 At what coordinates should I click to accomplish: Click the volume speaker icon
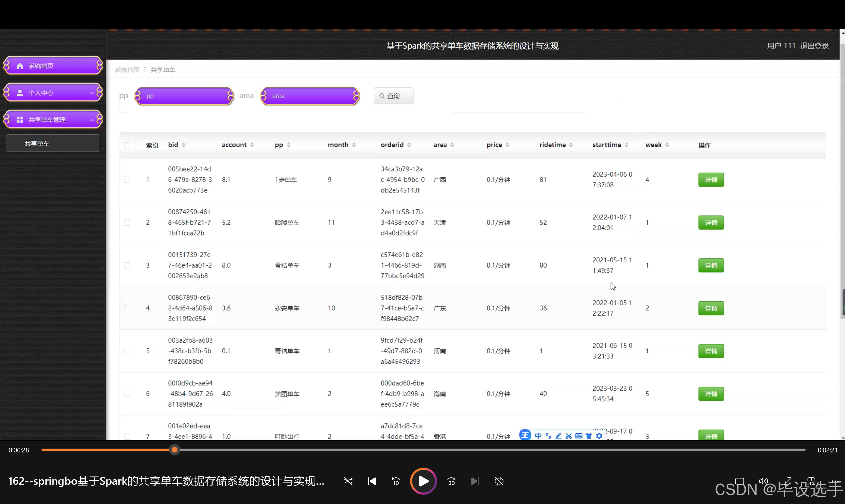(x=763, y=481)
